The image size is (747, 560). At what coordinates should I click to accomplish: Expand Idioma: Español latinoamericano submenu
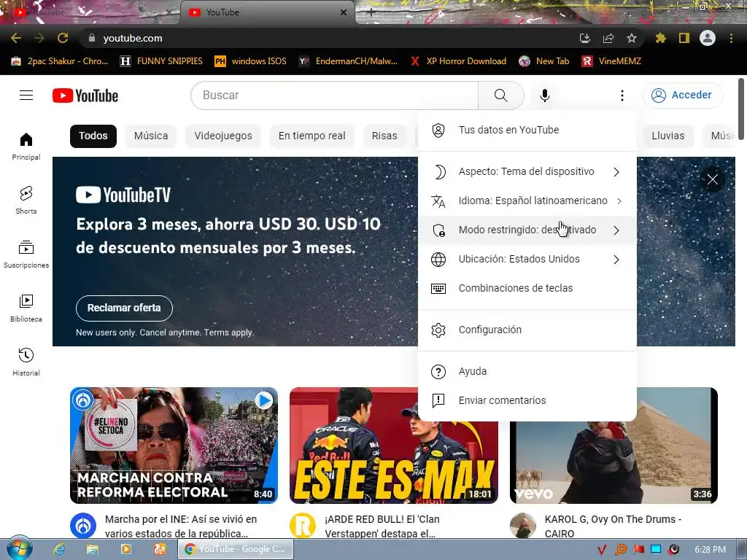click(527, 201)
